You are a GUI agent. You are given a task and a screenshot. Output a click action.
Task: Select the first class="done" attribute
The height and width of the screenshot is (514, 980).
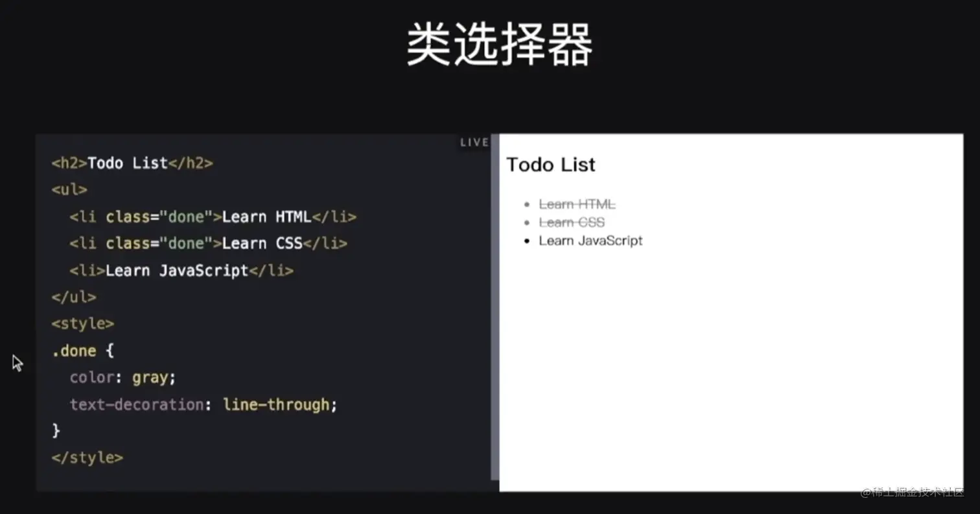coord(159,216)
